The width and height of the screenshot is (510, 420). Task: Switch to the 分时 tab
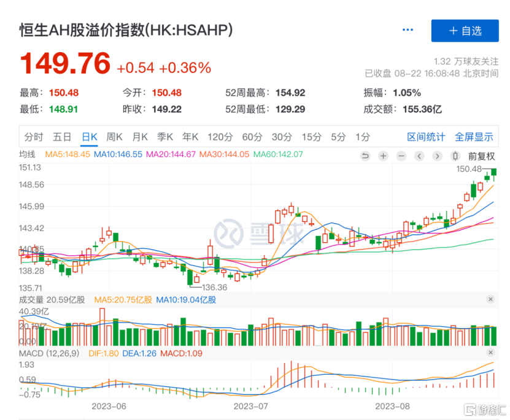click(x=34, y=137)
